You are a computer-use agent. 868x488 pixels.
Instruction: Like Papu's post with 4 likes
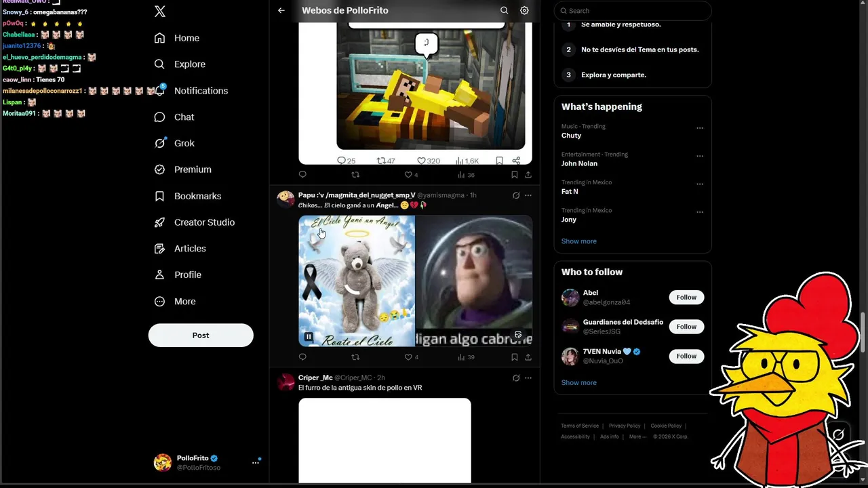(411, 357)
